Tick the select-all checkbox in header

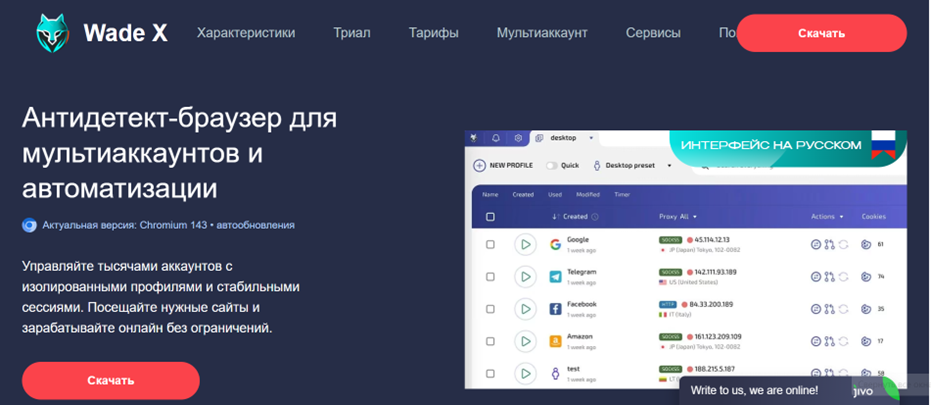(x=490, y=216)
